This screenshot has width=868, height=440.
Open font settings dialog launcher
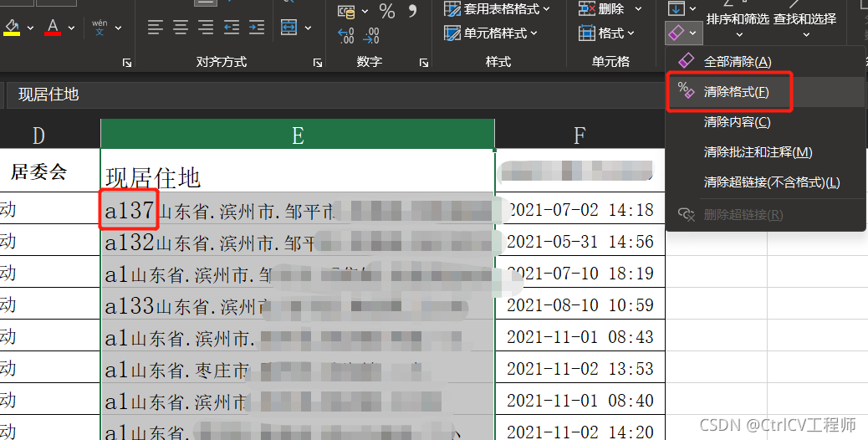(x=127, y=63)
